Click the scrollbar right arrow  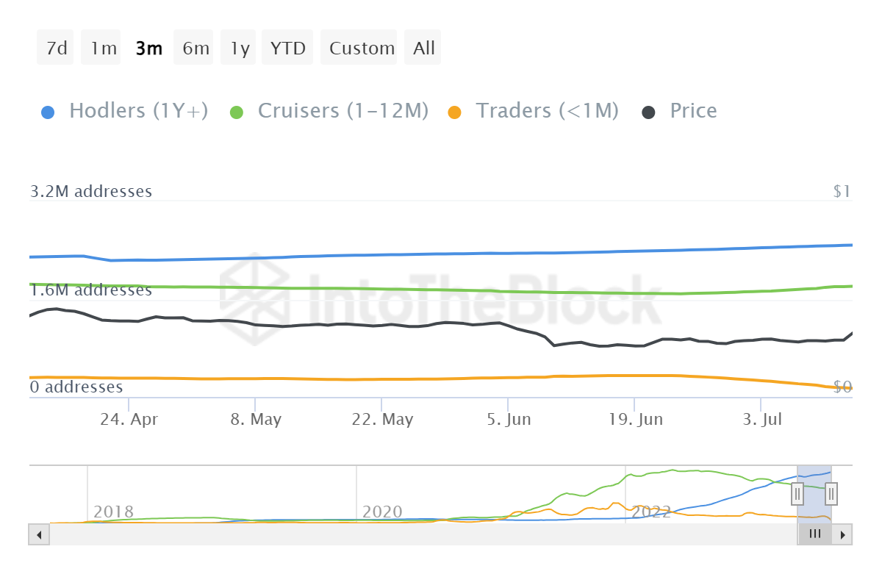pos(842,534)
